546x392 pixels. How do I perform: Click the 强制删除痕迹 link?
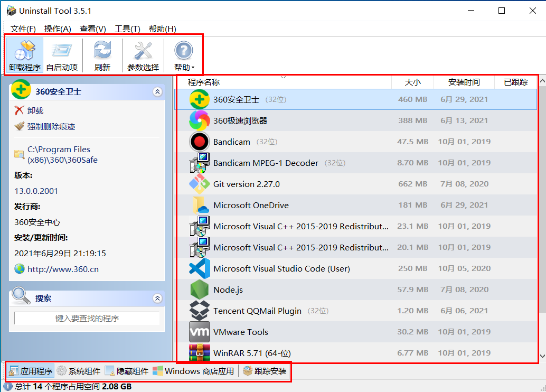pos(51,126)
